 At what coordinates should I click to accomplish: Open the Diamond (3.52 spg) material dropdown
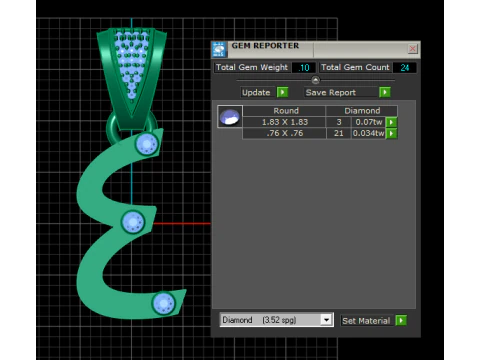pyautogui.click(x=327, y=320)
